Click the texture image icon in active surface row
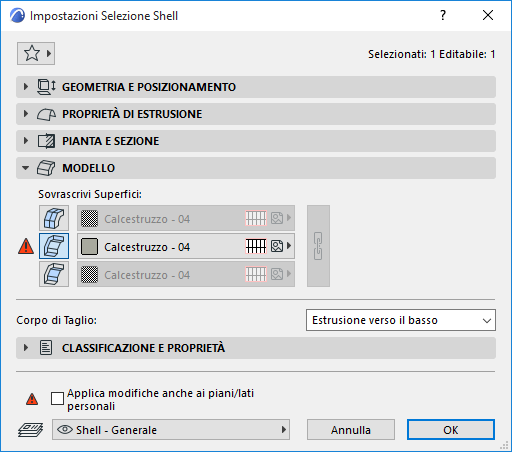Screen dimensions: 512x452 tap(277, 246)
